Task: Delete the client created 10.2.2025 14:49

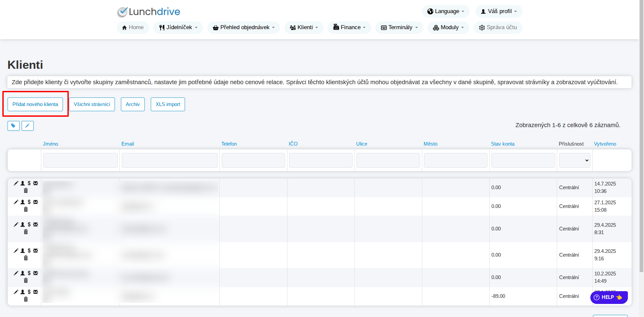Action: pos(26,280)
